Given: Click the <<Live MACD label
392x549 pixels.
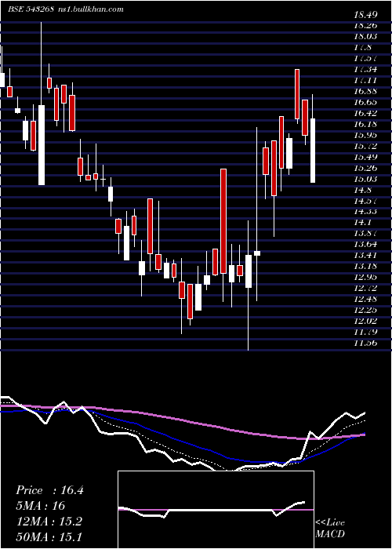Looking at the screenshot, I should coord(330,529).
